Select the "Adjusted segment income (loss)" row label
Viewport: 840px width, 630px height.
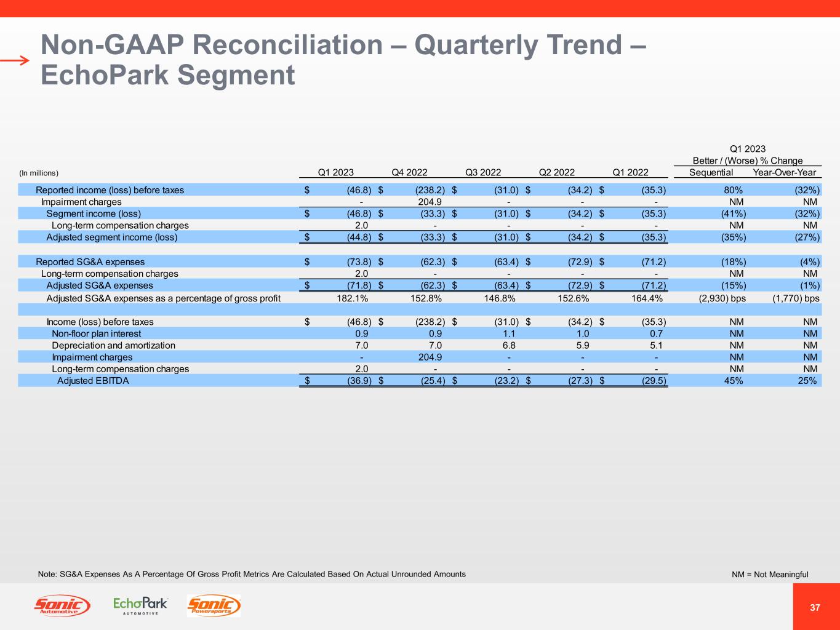112,237
